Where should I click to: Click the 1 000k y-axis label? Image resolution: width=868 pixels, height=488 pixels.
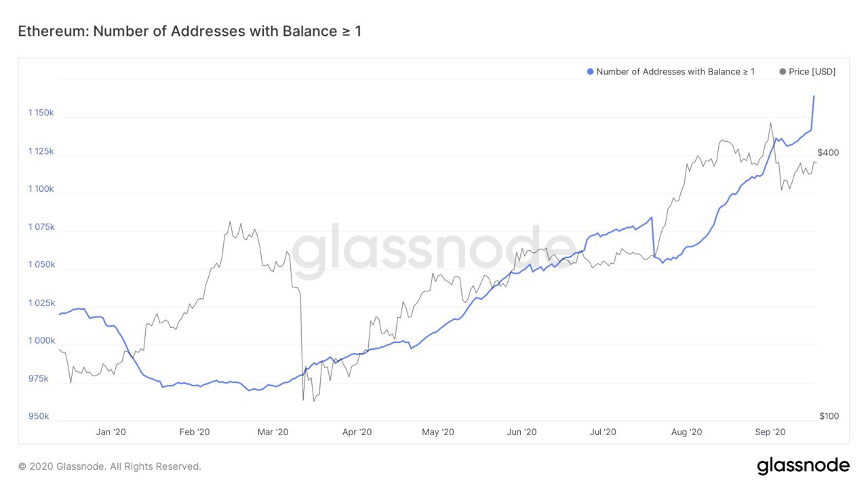click(41, 341)
